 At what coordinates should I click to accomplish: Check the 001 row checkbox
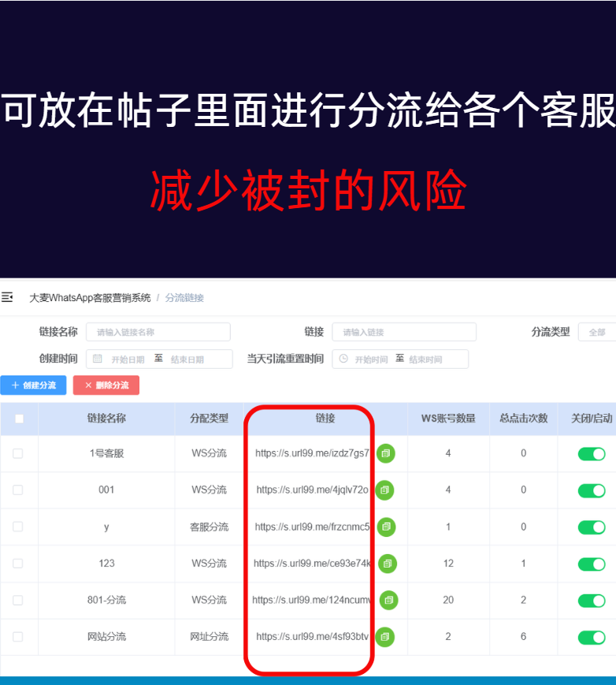[x=18, y=490]
